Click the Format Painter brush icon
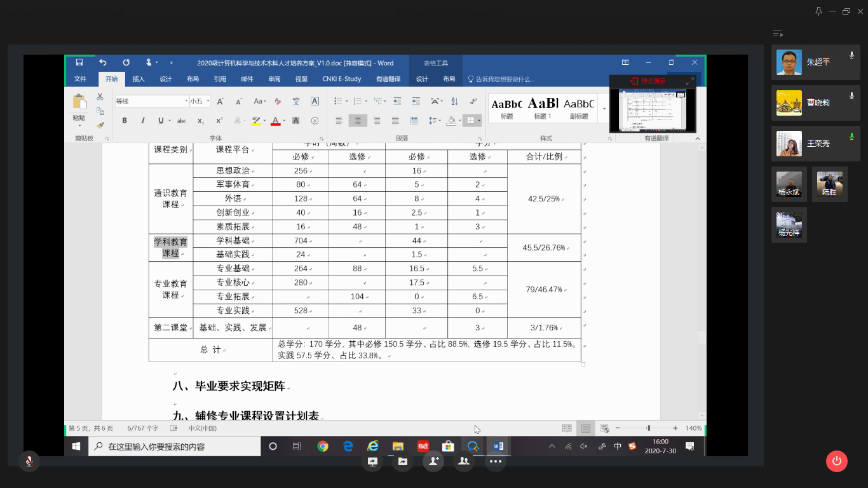Viewport: 868px width, 488px height. [x=100, y=125]
